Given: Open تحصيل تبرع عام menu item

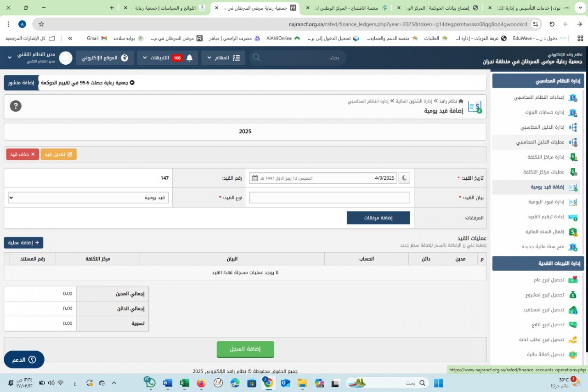Looking at the screenshot, I should click(549, 280).
